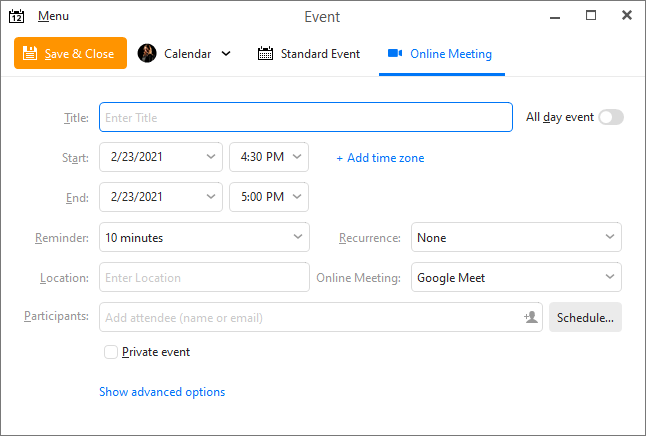
Task: Toggle the All day event switch
Action: pos(611,117)
